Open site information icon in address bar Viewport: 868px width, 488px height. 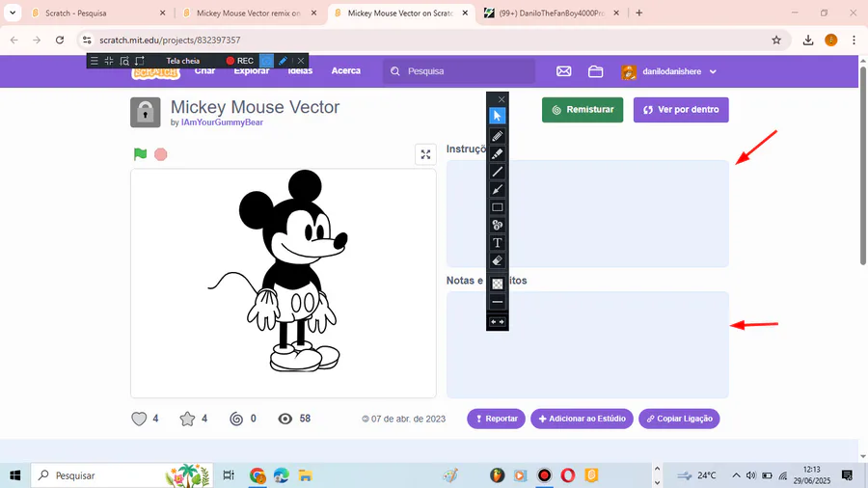(x=87, y=40)
